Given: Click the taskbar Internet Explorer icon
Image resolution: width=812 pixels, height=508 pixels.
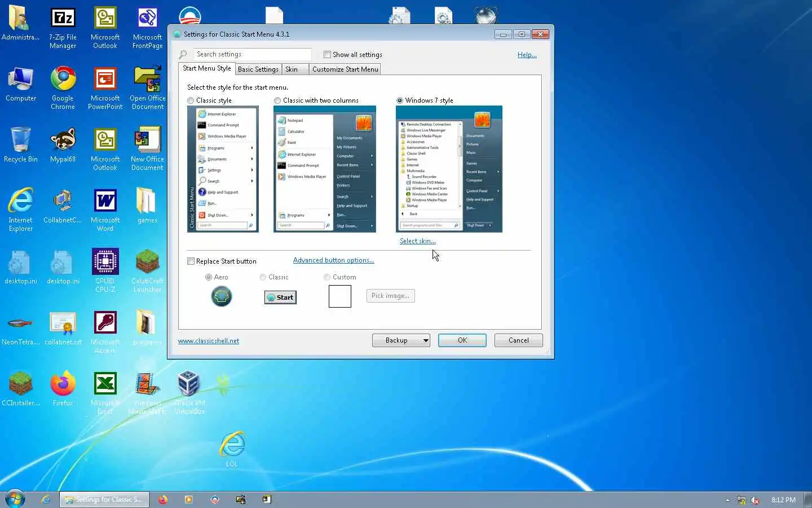Looking at the screenshot, I should [46, 500].
